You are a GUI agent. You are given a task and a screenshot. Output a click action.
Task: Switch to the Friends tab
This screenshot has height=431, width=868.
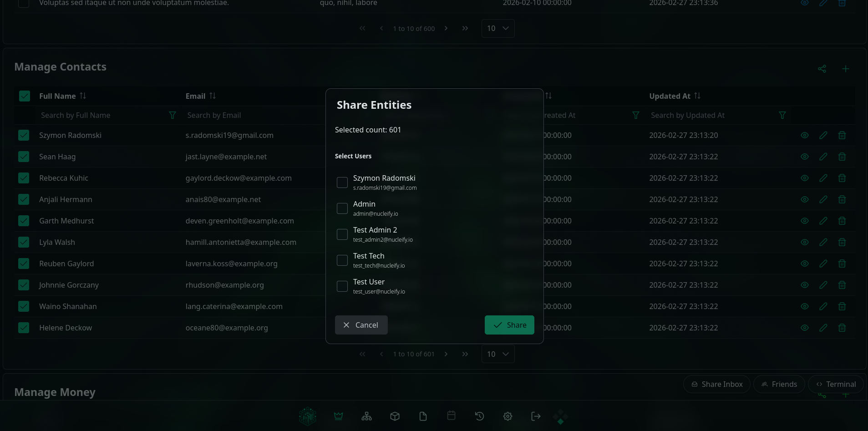(779, 384)
